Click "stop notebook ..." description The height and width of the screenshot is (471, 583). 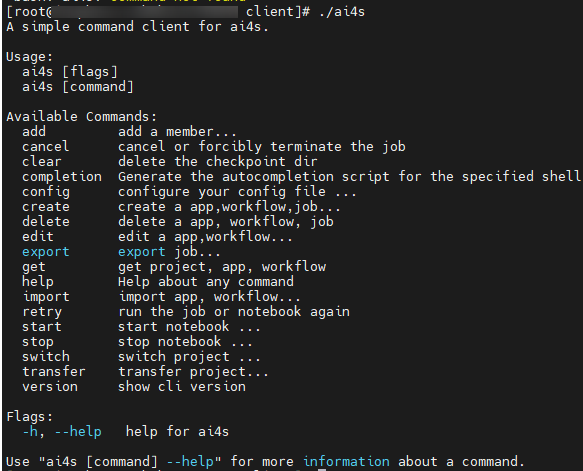[x=185, y=342]
